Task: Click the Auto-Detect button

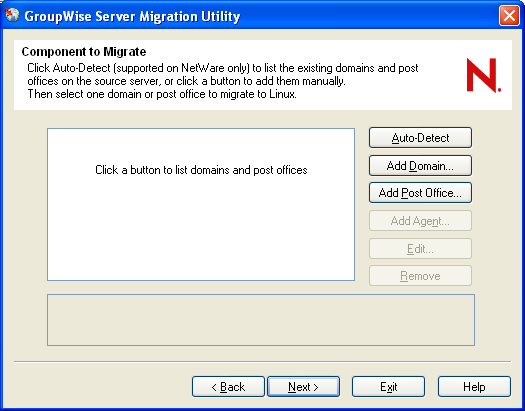Action: (420, 137)
